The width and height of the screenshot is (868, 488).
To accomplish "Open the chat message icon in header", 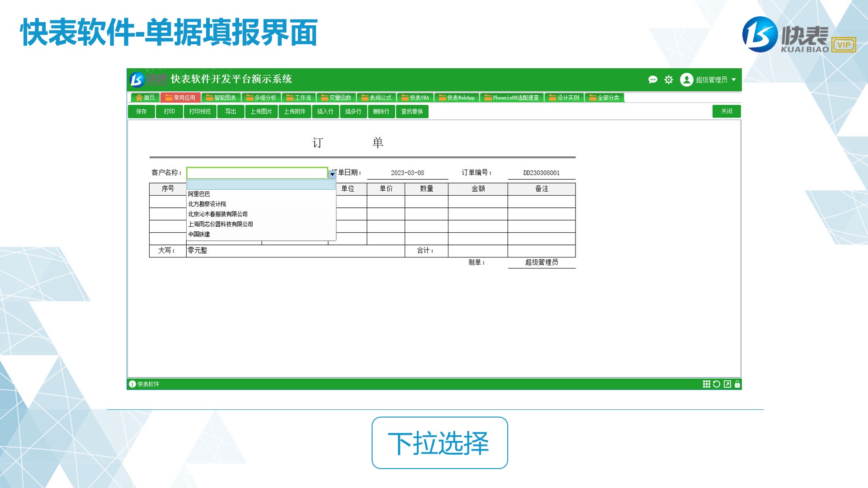I will (652, 80).
